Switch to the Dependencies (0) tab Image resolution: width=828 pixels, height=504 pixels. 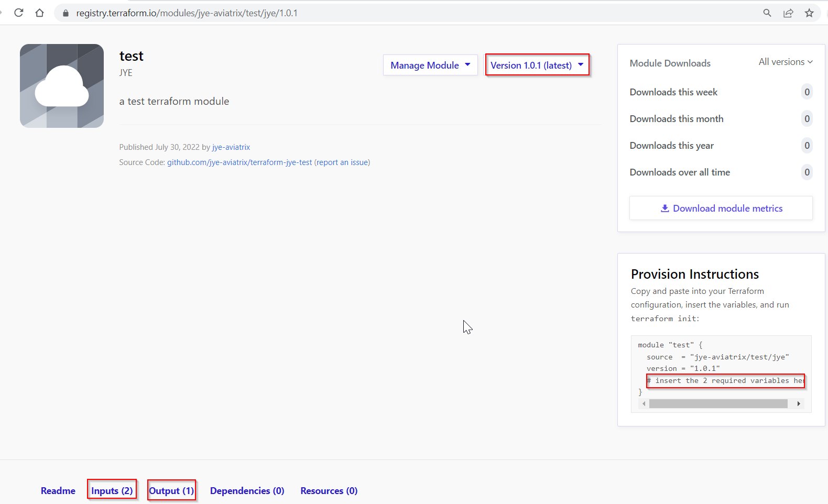tap(247, 491)
